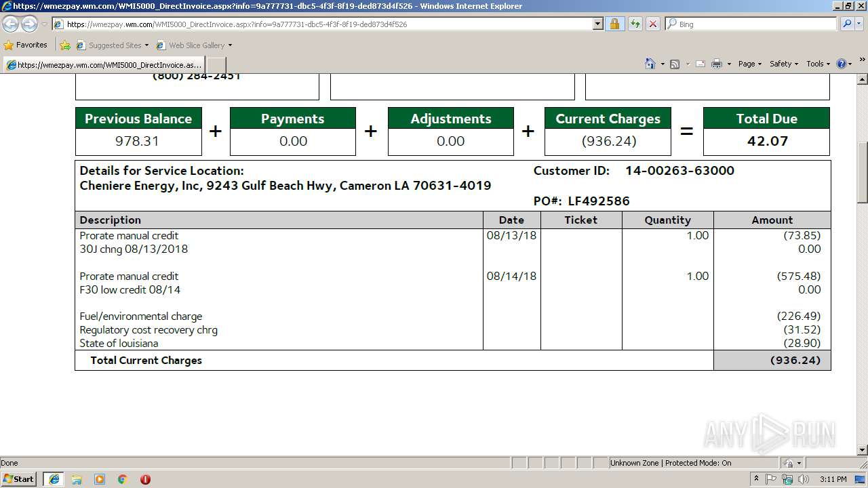
Task: Click the volume speaker tray icon
Action: click(x=803, y=479)
